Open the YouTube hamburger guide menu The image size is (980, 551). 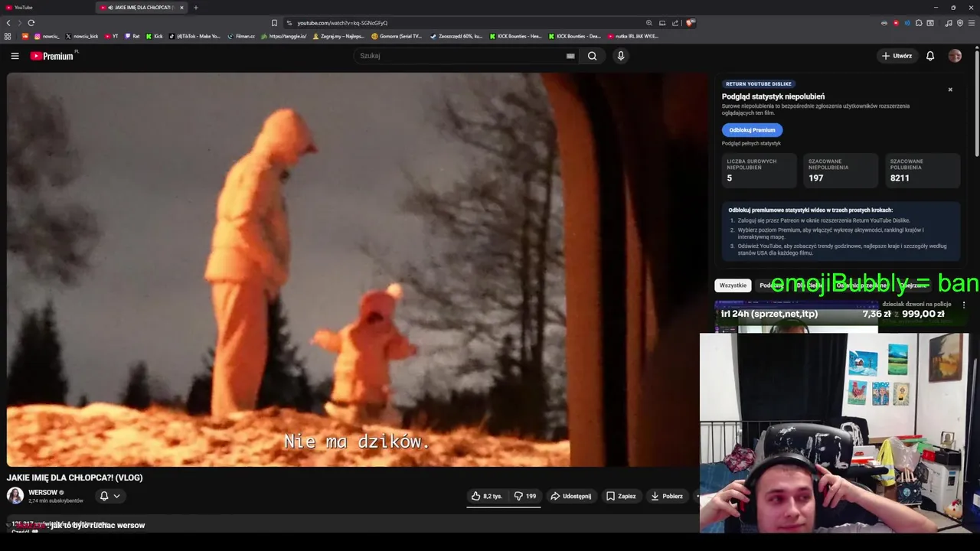(x=15, y=56)
